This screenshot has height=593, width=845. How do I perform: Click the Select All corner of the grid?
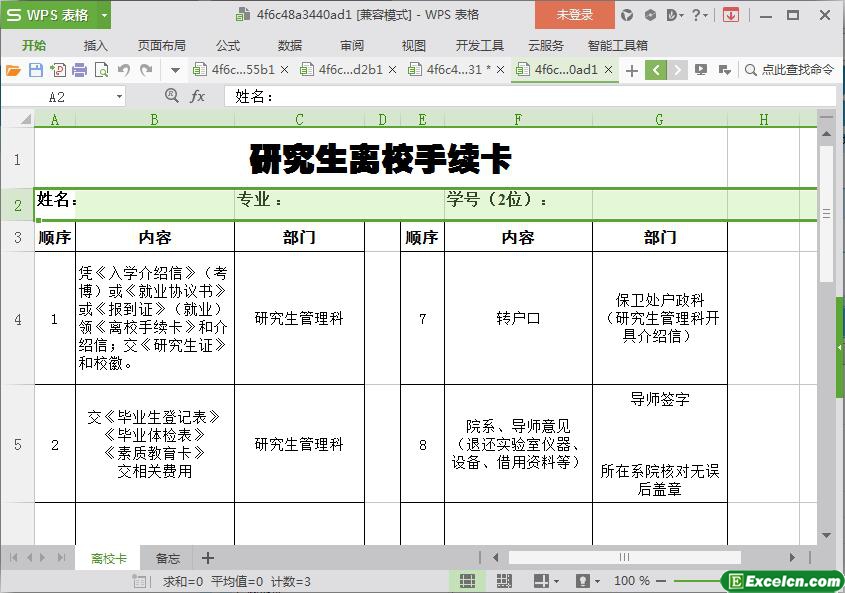tap(18, 119)
